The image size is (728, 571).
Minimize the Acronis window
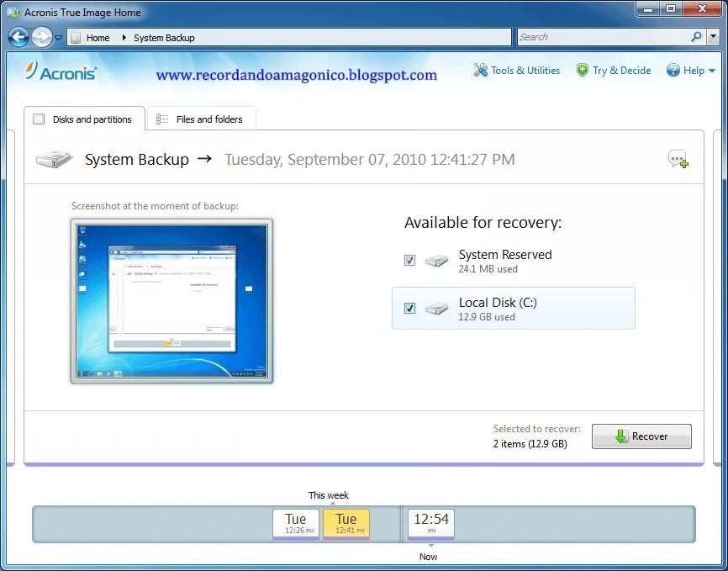649,8
